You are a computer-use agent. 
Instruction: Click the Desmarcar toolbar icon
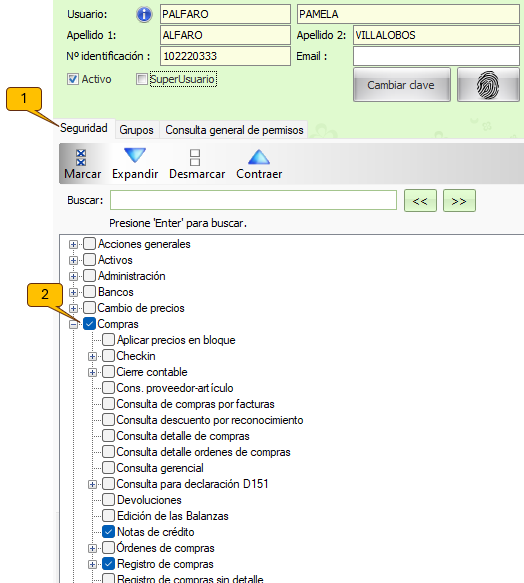click(195, 158)
